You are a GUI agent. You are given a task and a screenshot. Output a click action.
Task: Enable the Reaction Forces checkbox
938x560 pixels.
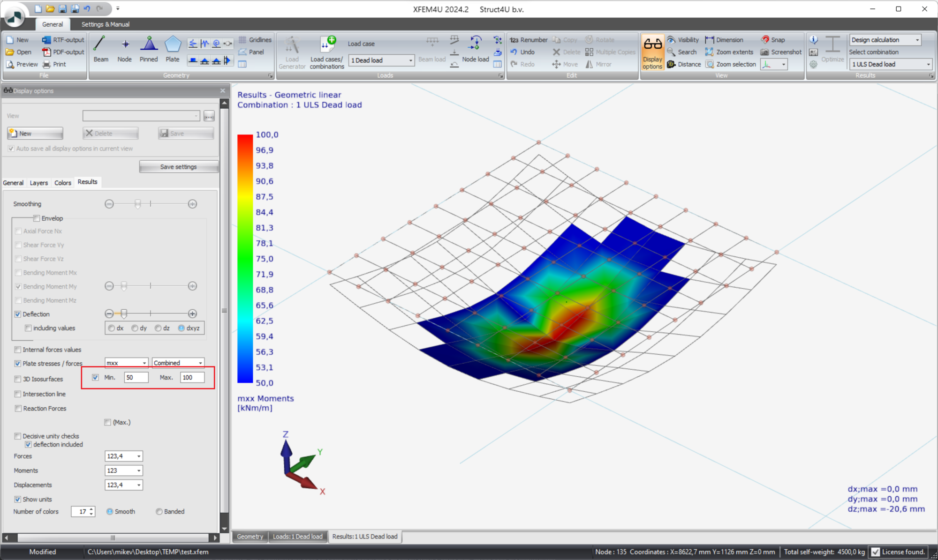18,409
